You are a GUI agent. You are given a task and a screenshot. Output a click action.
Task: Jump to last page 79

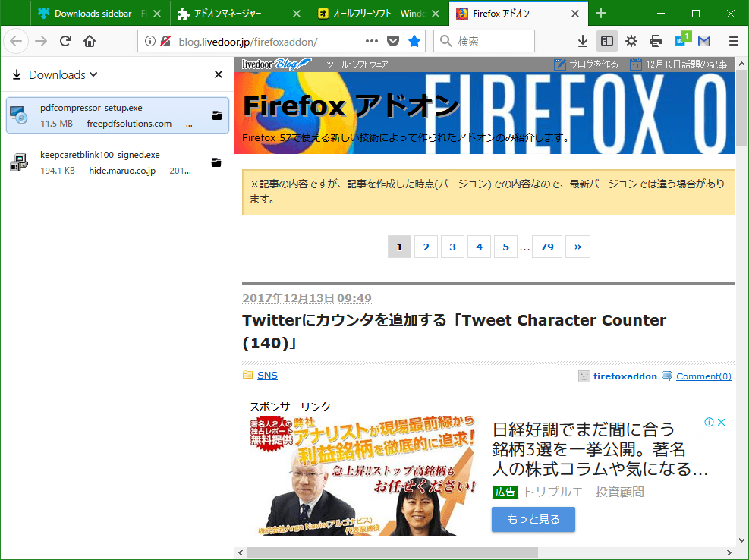pyautogui.click(x=547, y=247)
